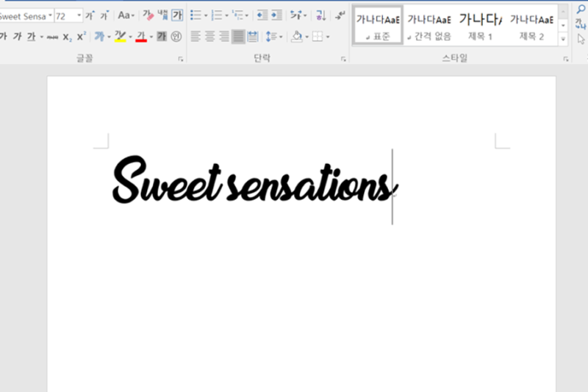Click the sort icon

click(x=320, y=15)
